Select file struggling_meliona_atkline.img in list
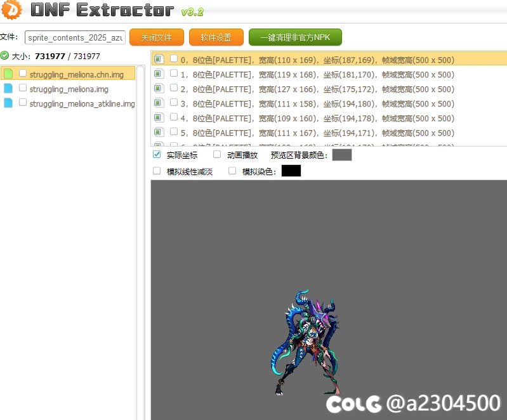This screenshot has height=420, width=507. click(x=68, y=103)
